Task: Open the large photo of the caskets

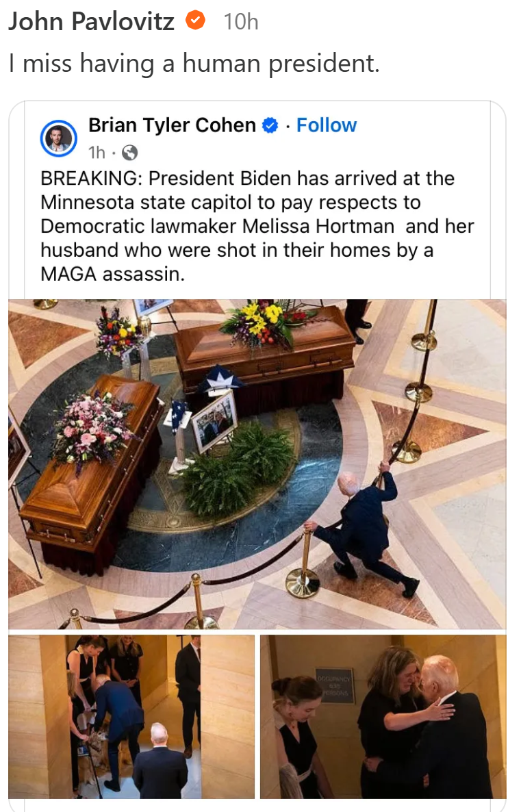Action: tap(257, 464)
